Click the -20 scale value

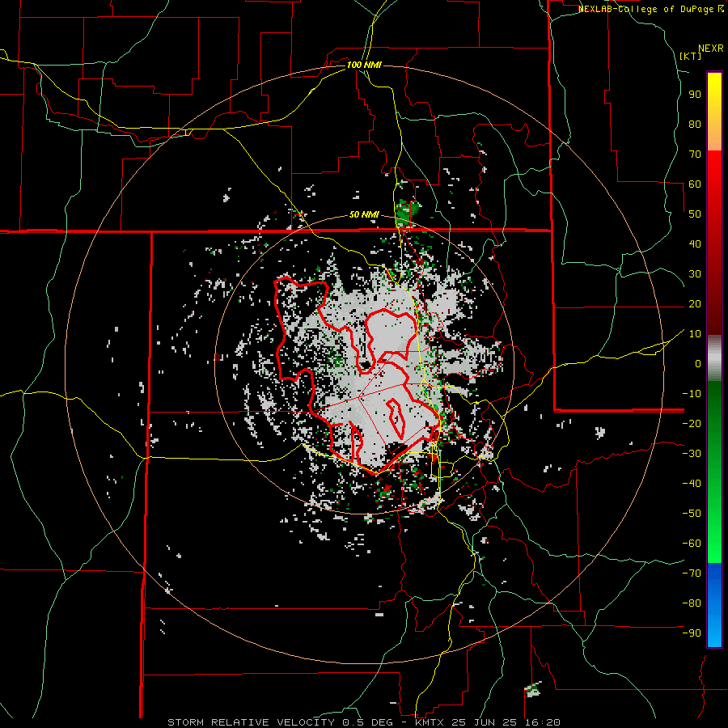[x=692, y=424]
